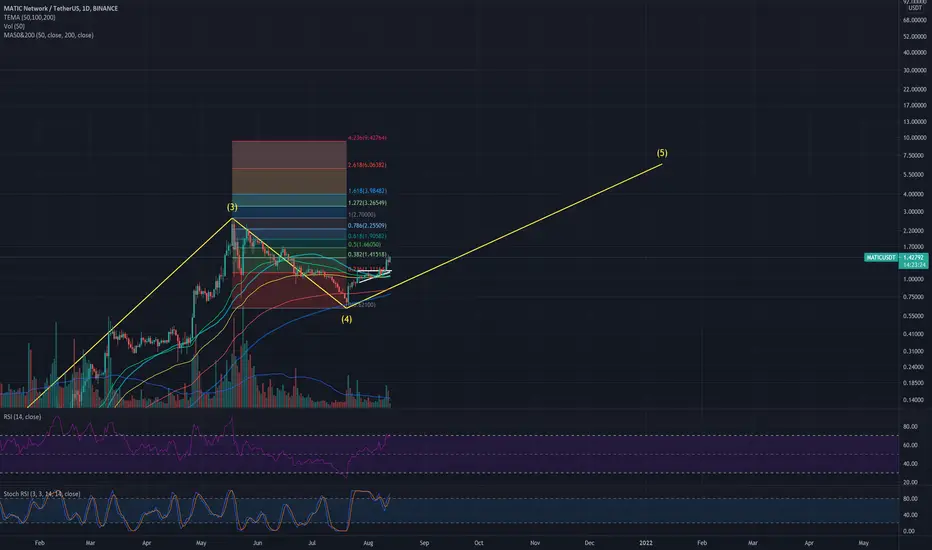Click the 0.14000 price axis label
The image size is (932, 550).
coord(915,400)
